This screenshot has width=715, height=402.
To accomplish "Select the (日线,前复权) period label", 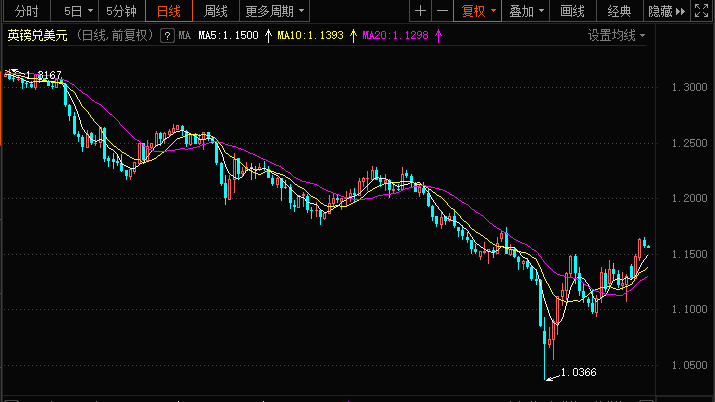I will click(x=114, y=36).
